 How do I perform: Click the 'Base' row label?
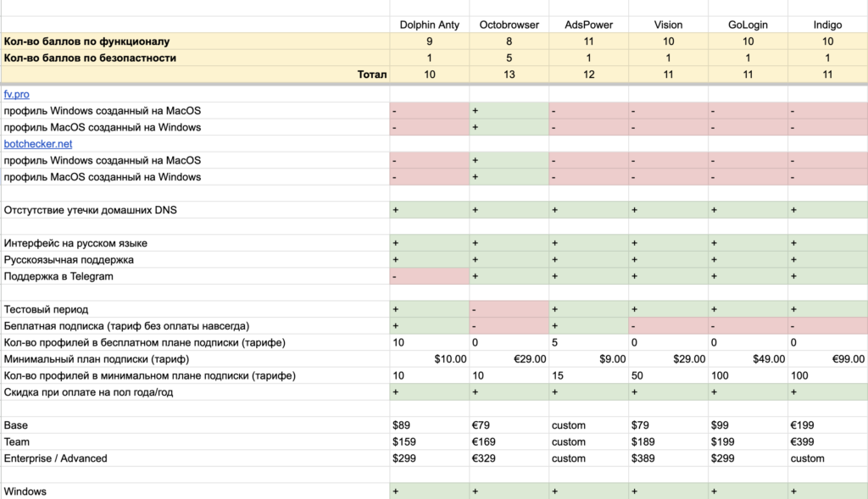(x=15, y=425)
